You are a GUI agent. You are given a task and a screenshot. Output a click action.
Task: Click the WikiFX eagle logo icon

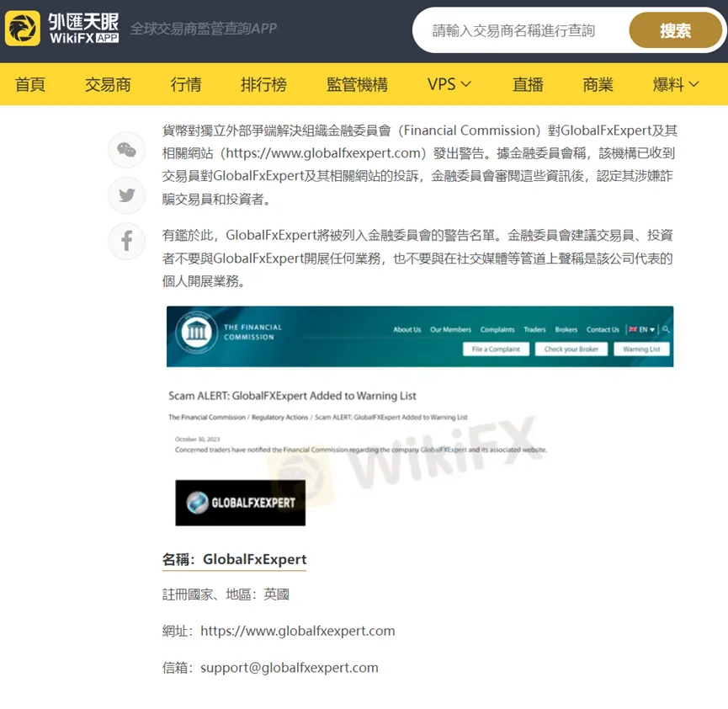22,29
